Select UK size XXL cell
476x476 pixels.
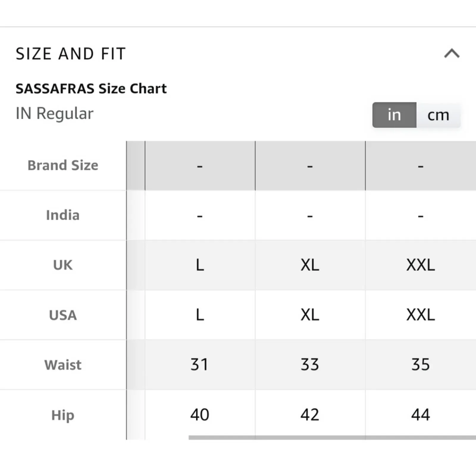(421, 265)
